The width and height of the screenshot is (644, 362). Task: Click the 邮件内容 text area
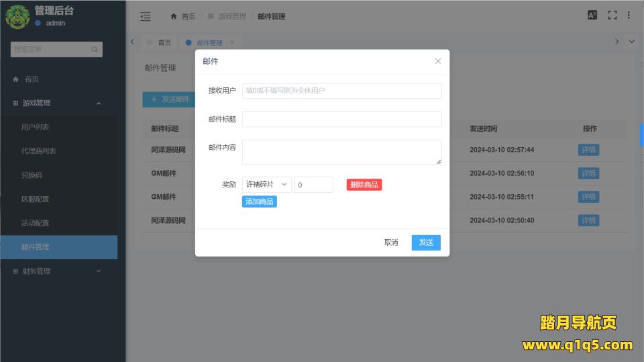pyautogui.click(x=341, y=152)
